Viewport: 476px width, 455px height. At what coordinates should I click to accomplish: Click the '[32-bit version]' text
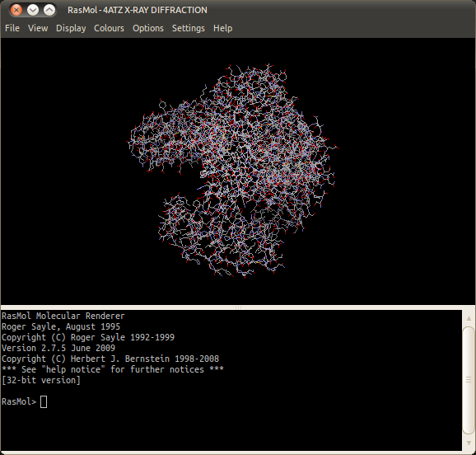coord(41,380)
